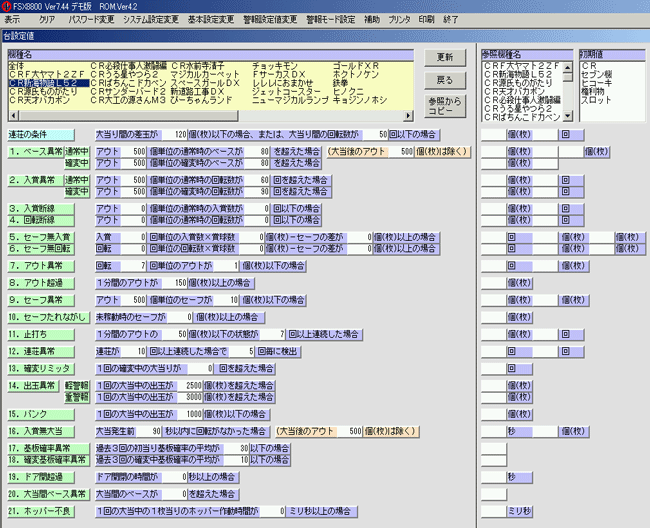
Task: Click the セーフたれながし field showing 0
Action: pyautogui.click(x=179, y=317)
